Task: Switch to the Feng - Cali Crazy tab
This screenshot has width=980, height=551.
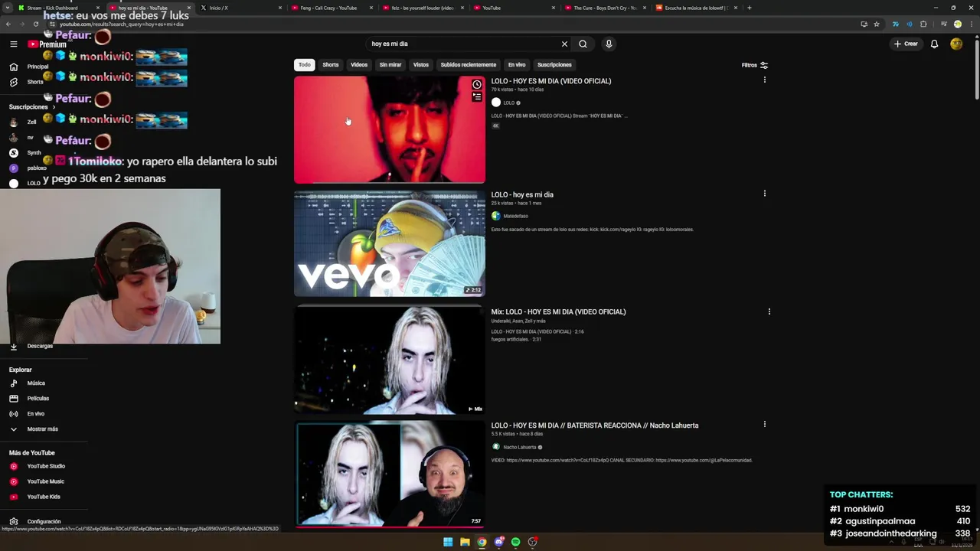Action: tap(332, 8)
